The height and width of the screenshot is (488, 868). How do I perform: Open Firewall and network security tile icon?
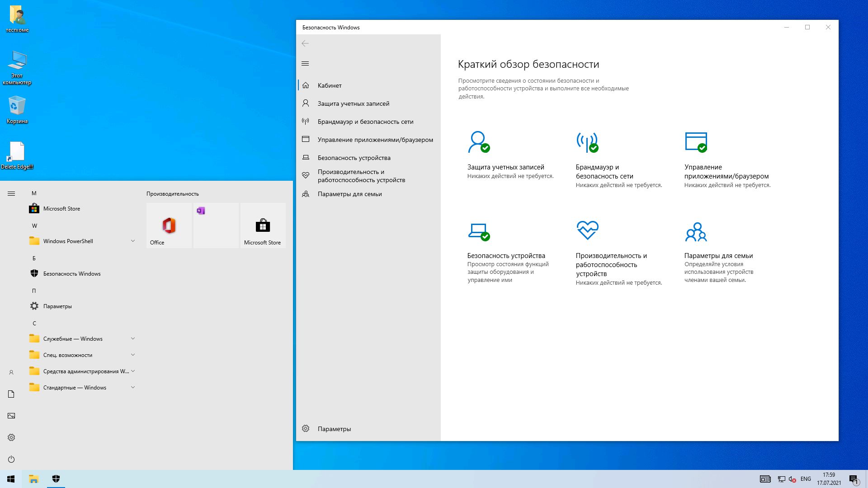(587, 142)
